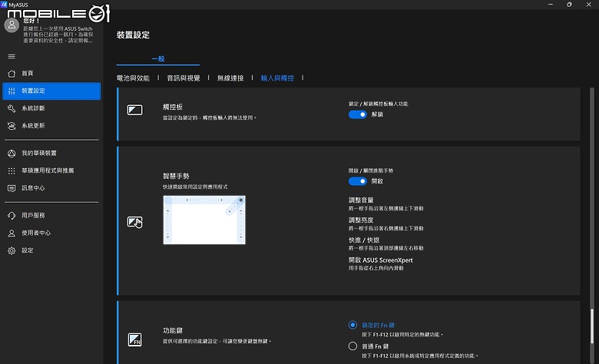Click the refresh icon for 系統更新
The width and height of the screenshot is (599, 364).
point(12,126)
